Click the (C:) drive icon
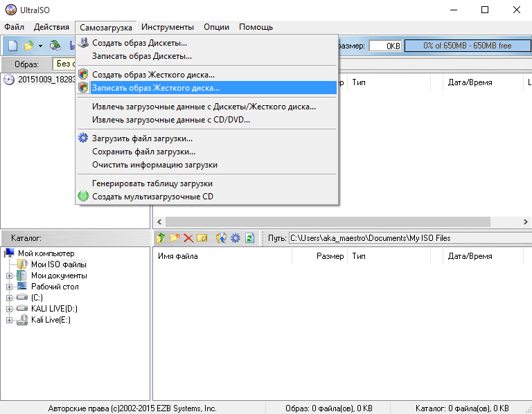Image resolution: width=532 pixels, height=414 pixels. point(22,297)
